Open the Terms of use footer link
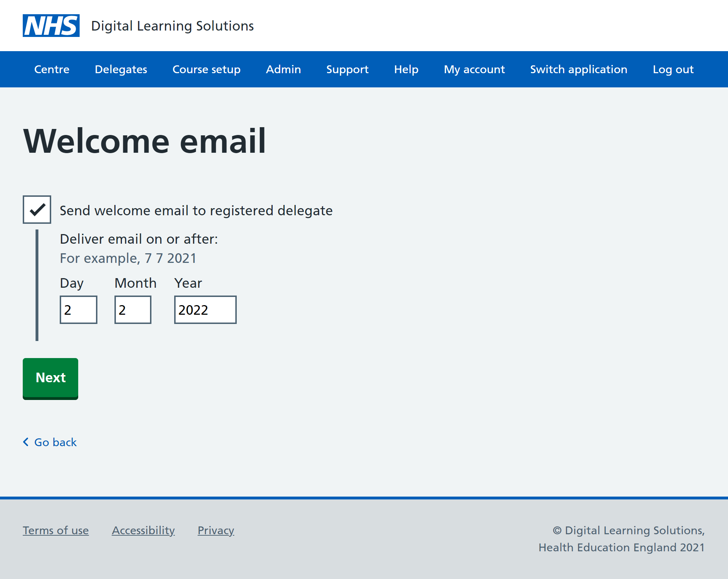 point(56,530)
